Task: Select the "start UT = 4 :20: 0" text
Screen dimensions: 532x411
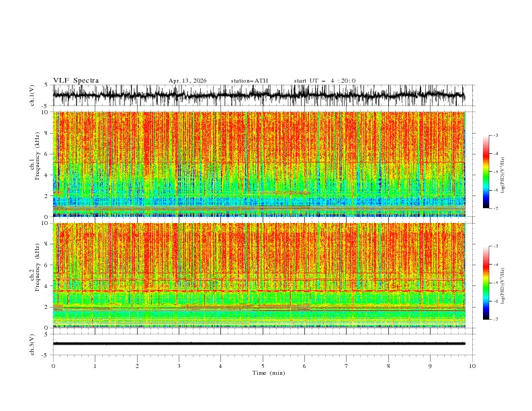Action: coord(324,81)
